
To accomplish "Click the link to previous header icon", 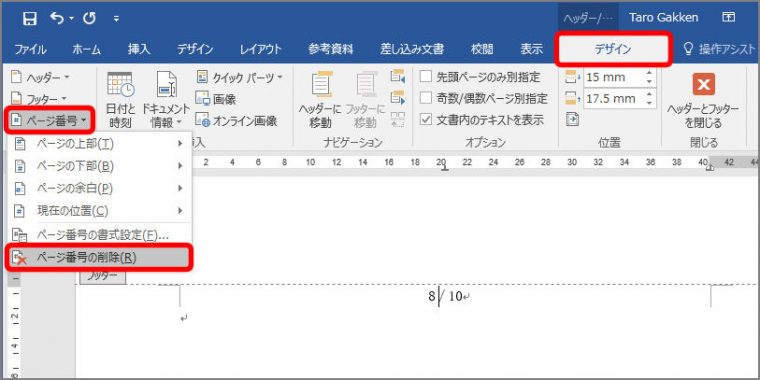I will [x=398, y=119].
